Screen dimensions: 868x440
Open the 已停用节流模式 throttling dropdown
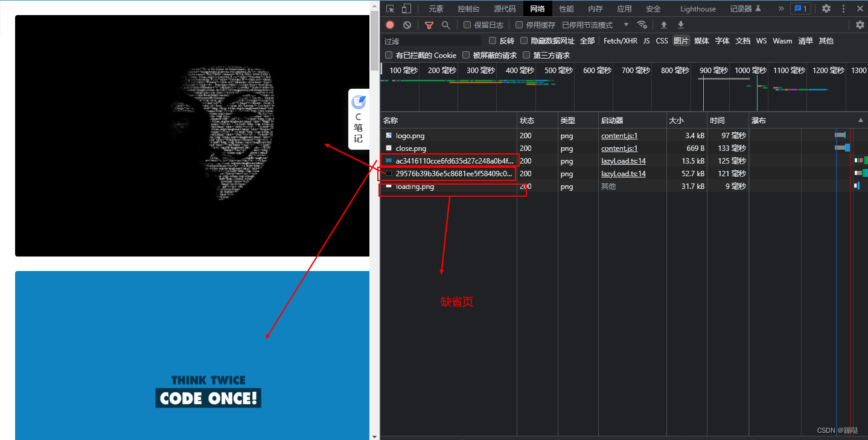(x=595, y=25)
